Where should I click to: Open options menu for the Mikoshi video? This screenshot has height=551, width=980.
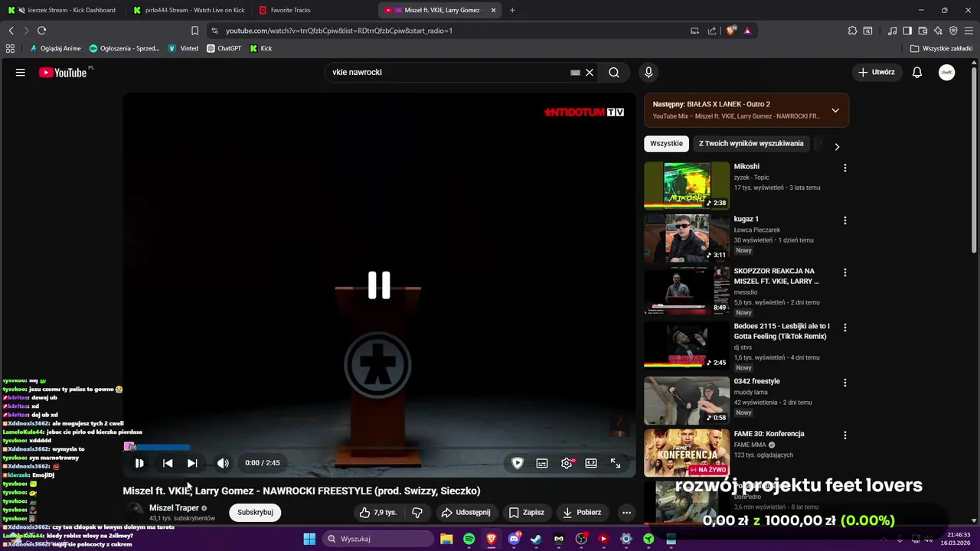[845, 168]
